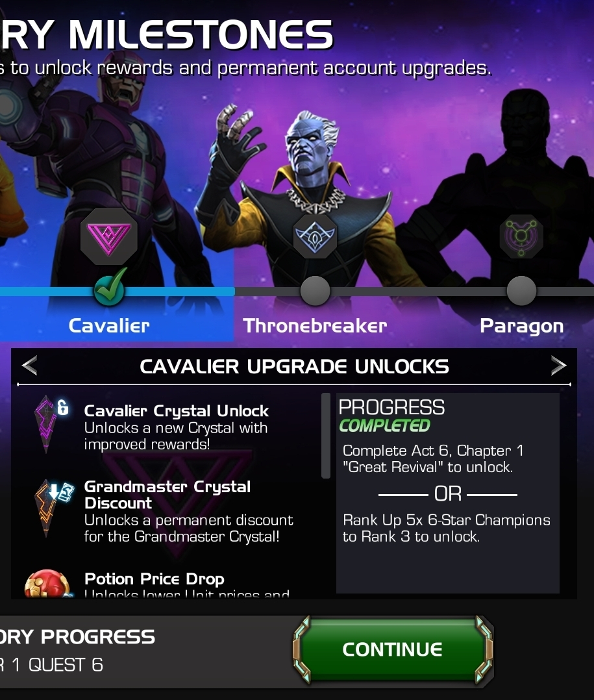Image resolution: width=594 pixels, height=700 pixels.
Task: Click the blue milestone progress bar
Action: (118, 292)
